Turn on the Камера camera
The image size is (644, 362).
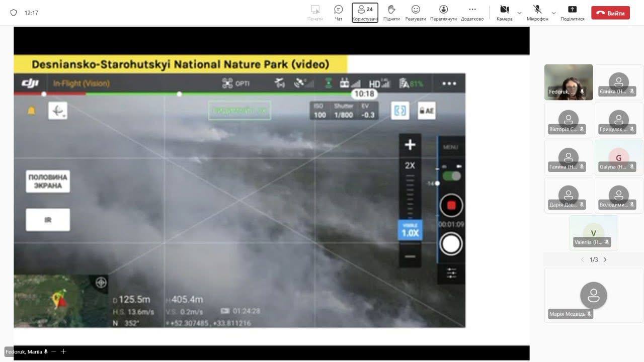coord(504,13)
